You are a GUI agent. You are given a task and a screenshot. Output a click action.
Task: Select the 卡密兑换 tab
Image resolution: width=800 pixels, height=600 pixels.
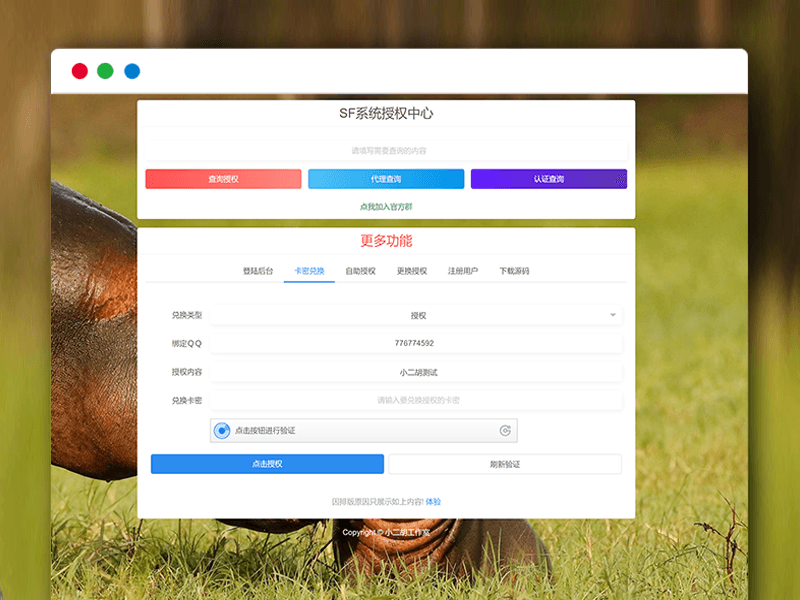[309, 271]
